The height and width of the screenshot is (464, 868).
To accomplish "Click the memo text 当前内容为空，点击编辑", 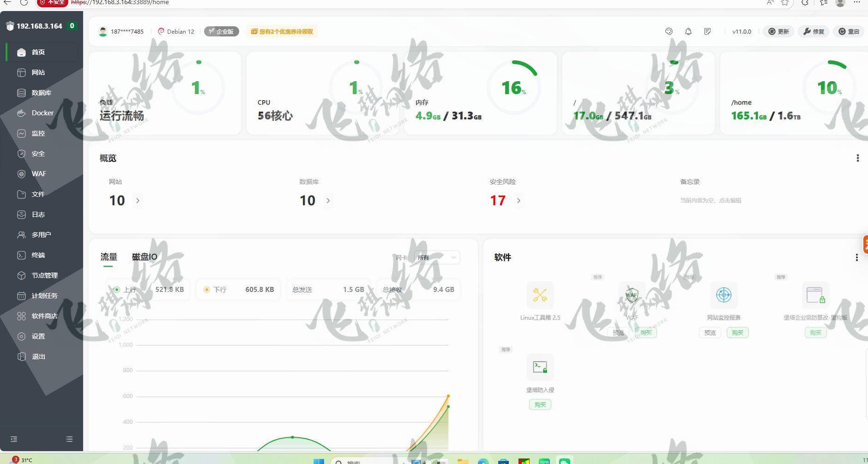I will click(x=711, y=201).
